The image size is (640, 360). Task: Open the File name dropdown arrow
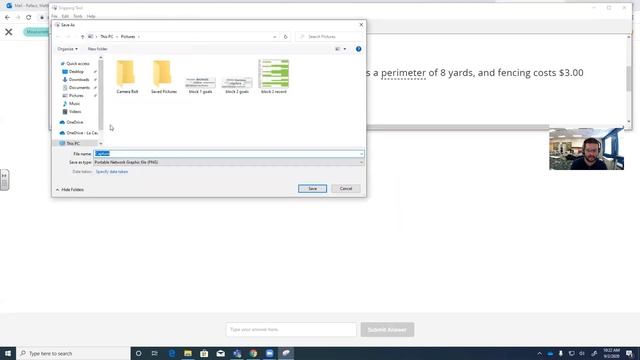361,153
